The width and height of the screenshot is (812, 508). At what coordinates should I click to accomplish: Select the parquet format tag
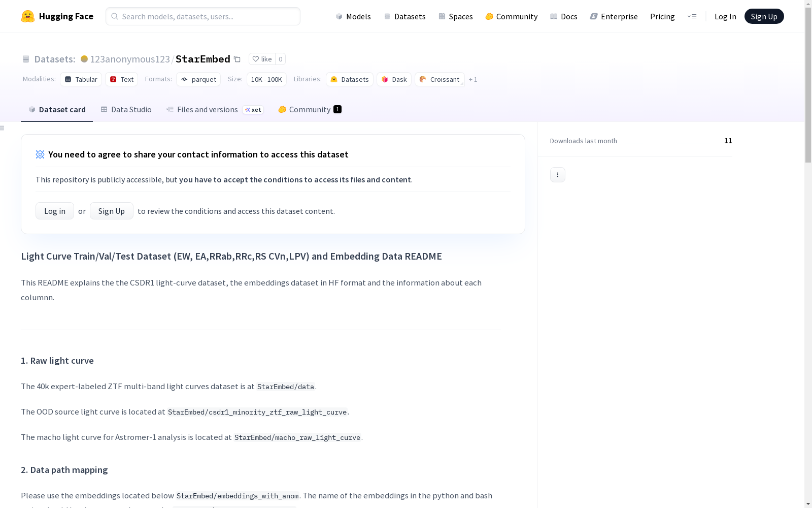[x=198, y=79]
